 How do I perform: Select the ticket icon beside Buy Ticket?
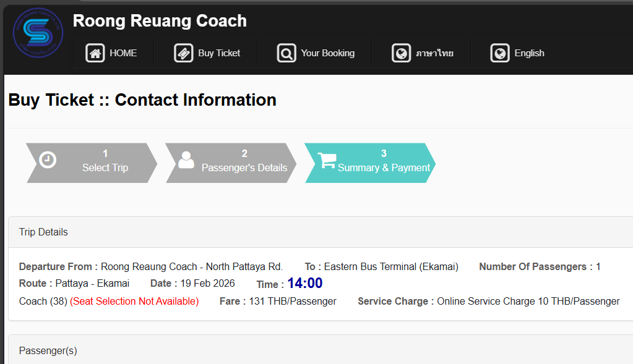[x=184, y=53]
